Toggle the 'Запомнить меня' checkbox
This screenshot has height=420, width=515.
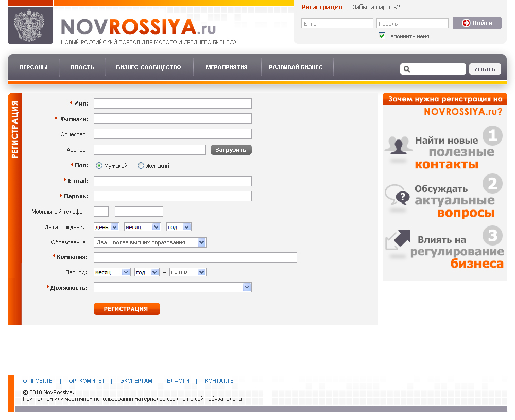click(382, 36)
